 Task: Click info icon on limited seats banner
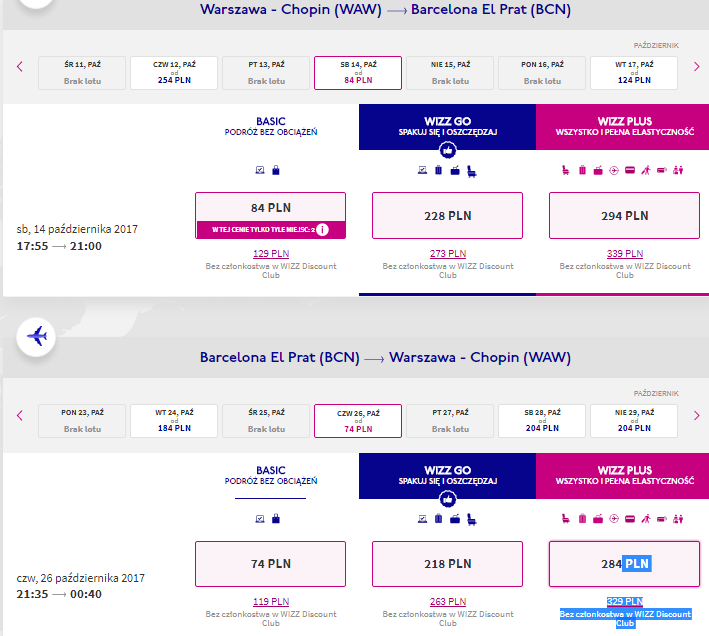pos(322,230)
